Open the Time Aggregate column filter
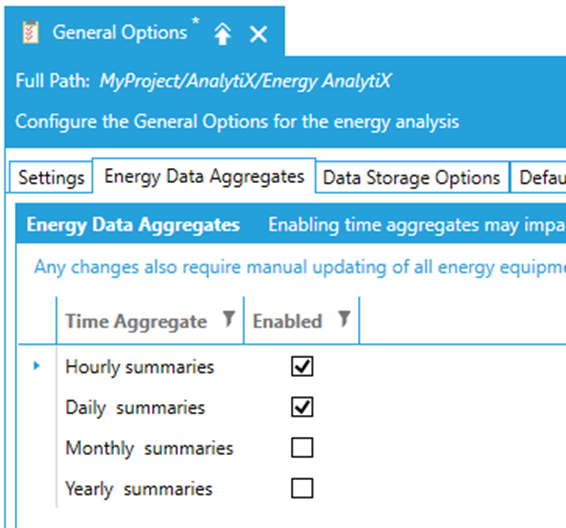This screenshot has height=528, width=566. point(229,319)
